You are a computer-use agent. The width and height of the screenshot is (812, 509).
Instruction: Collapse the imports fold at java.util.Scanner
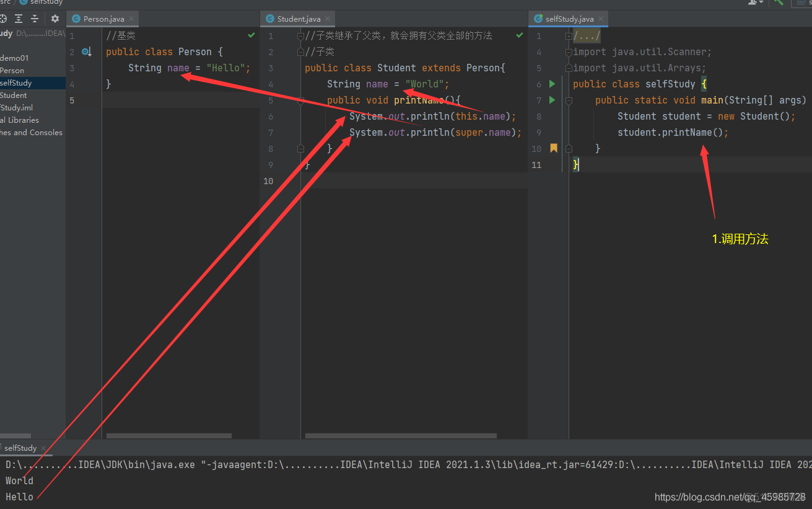point(569,51)
